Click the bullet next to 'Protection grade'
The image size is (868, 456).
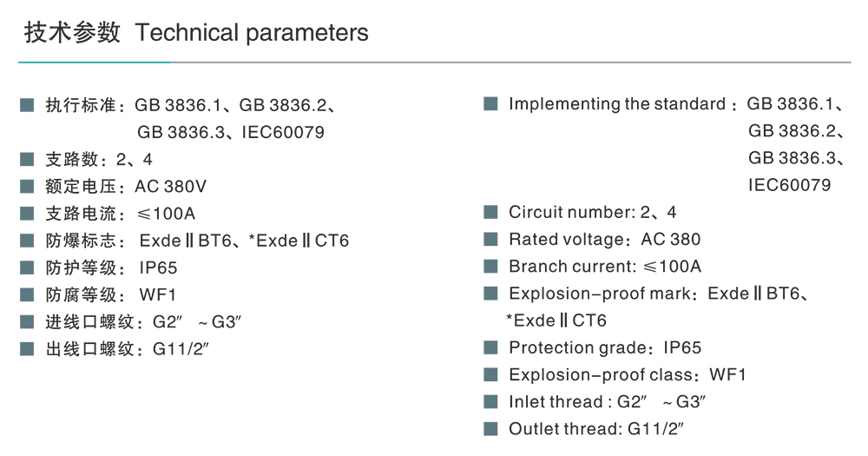(491, 348)
